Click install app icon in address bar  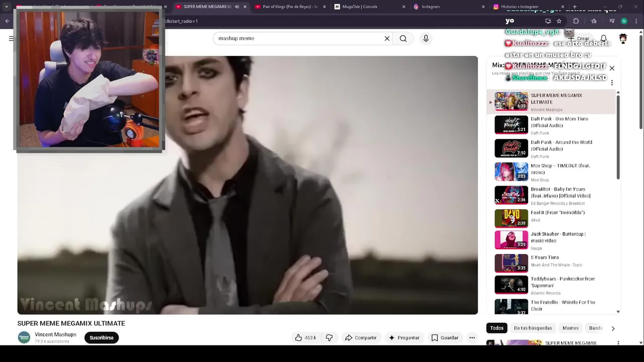tap(548, 21)
